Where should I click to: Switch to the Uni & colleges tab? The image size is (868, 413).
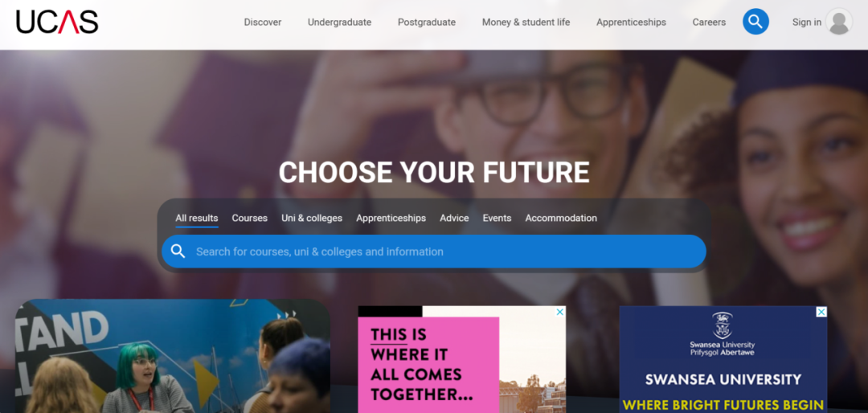coord(312,218)
